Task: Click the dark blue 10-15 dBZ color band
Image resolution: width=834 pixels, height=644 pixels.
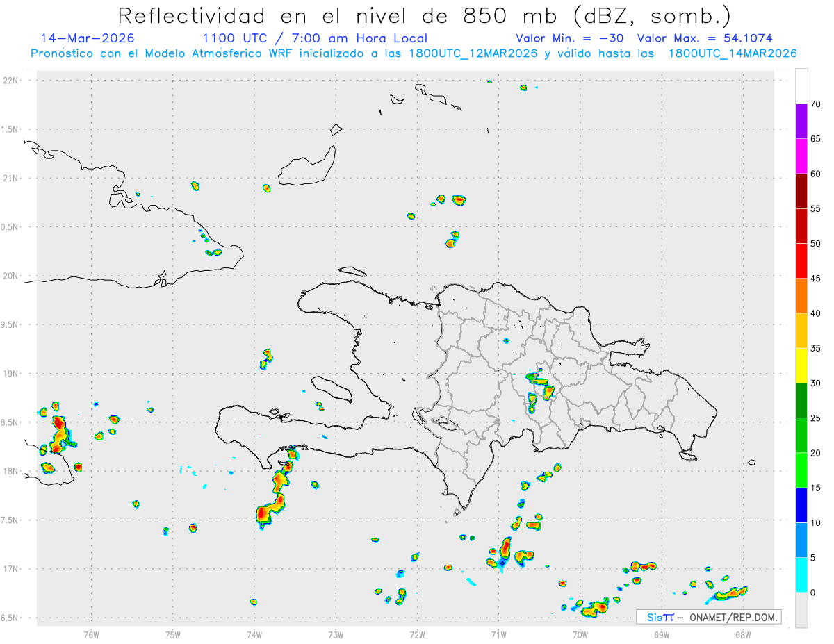Action: (x=801, y=505)
